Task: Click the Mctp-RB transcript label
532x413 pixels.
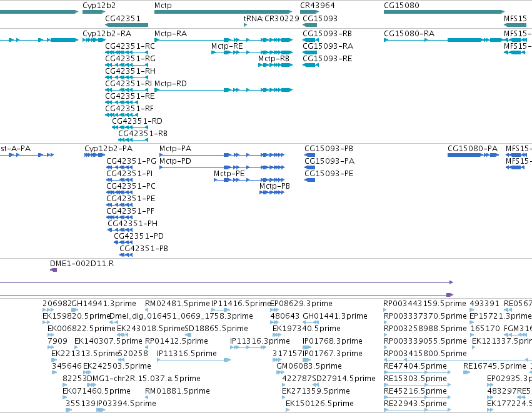Action: coord(274,59)
